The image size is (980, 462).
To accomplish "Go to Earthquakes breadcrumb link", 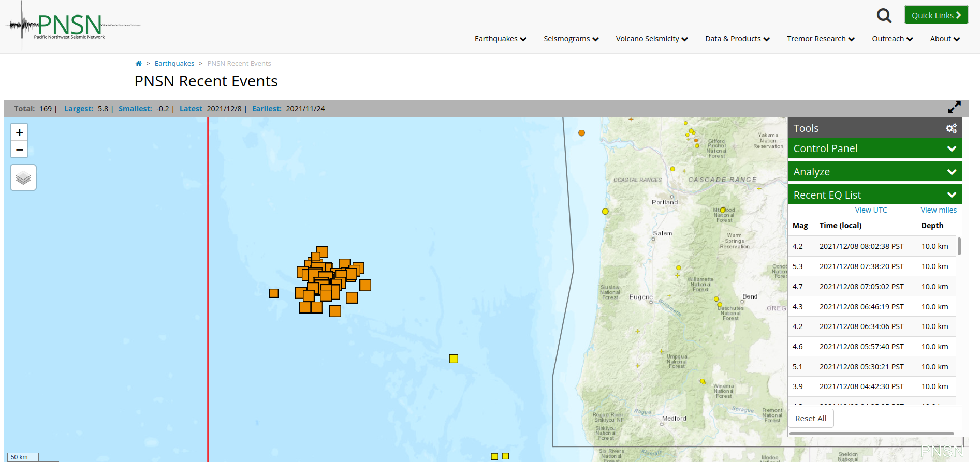I will pyautogui.click(x=174, y=64).
